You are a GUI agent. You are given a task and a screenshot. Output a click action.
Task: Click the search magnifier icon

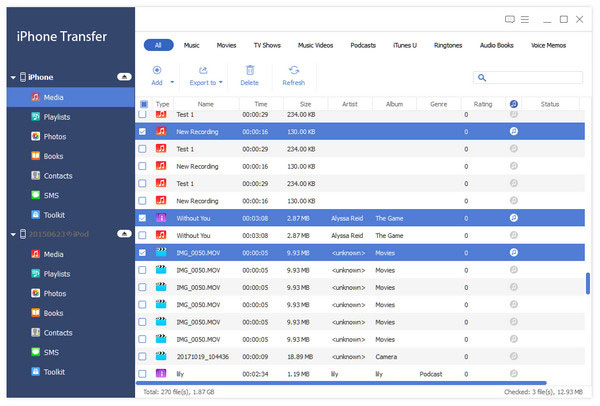pos(482,78)
